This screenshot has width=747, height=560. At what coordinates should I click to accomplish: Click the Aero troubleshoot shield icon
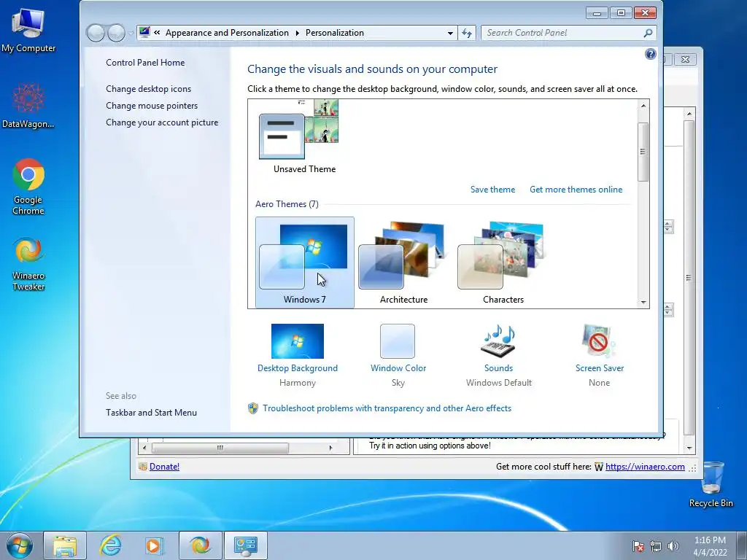[253, 408]
